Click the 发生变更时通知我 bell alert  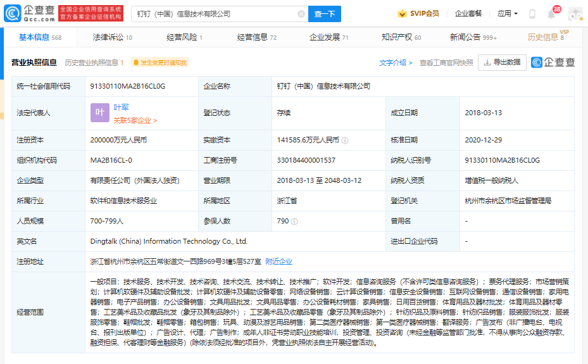pyautogui.click(x=160, y=63)
